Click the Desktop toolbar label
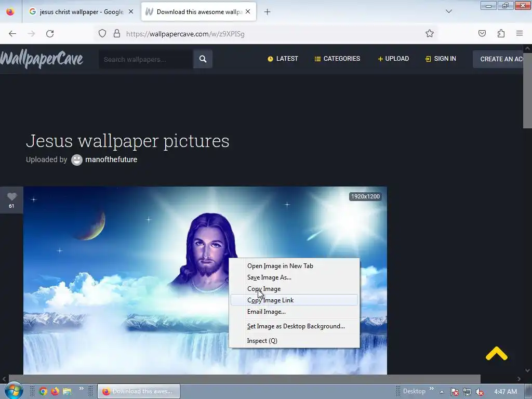 coord(414,391)
